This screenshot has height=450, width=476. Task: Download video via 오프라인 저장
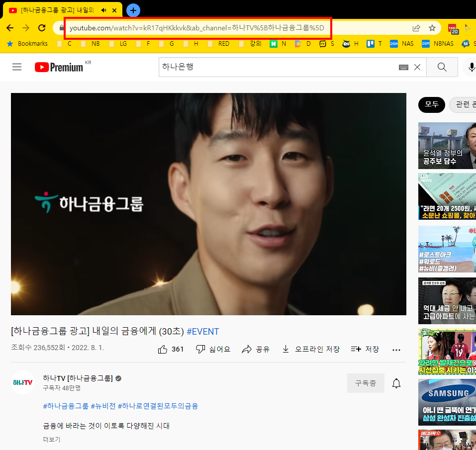(x=311, y=349)
